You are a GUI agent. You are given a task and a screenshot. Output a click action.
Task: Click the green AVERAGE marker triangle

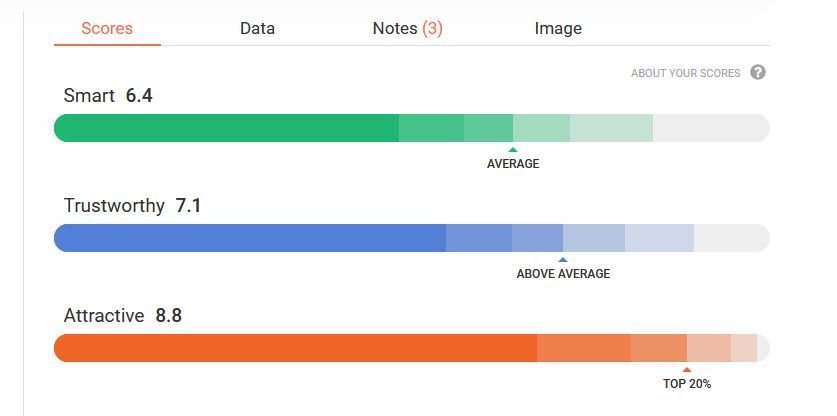[513, 150]
